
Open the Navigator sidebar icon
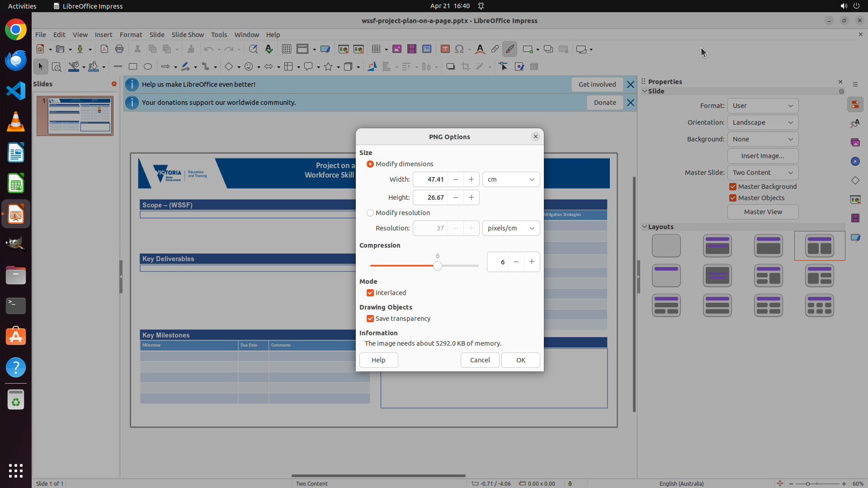click(855, 162)
